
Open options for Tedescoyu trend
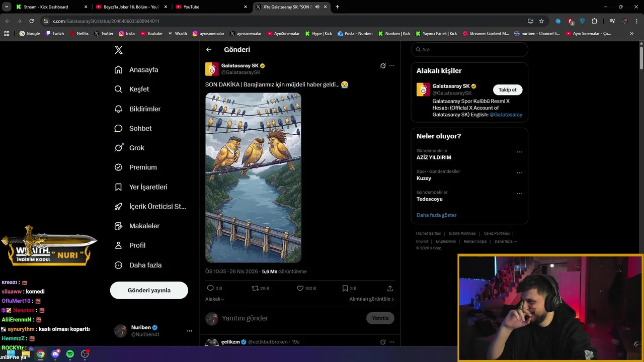click(x=519, y=194)
